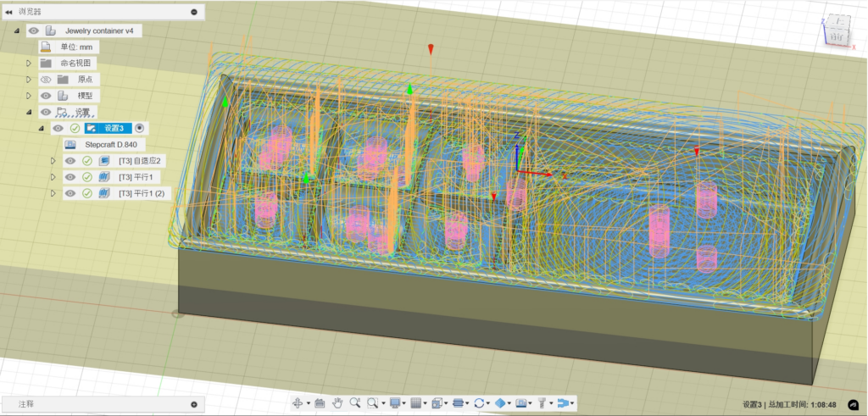Viewport: 868px width, 416px height.
Task: Expand the [T3] 平行1 operation
Action: coord(53,177)
